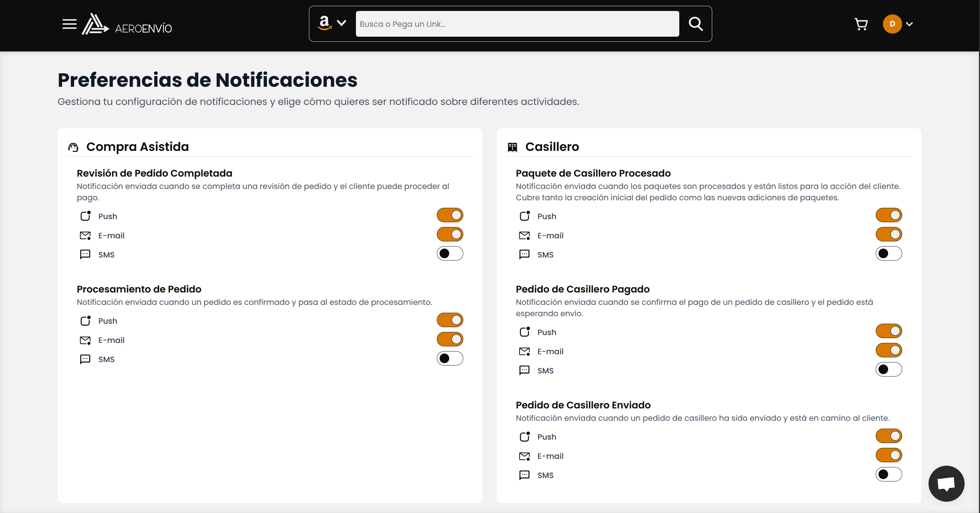This screenshot has width=980, height=513.
Task: Expand the user account dropdown
Action: pyautogui.click(x=910, y=24)
